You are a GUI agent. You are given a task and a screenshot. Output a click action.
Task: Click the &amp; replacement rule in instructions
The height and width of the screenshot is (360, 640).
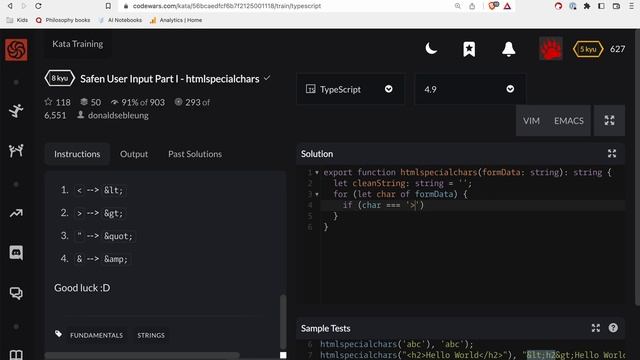coord(102,259)
